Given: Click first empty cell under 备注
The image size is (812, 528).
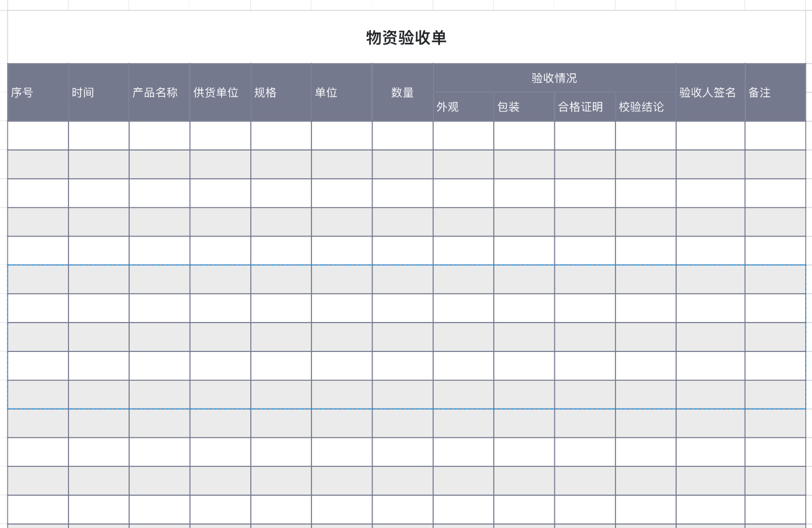Looking at the screenshot, I should 775,136.
